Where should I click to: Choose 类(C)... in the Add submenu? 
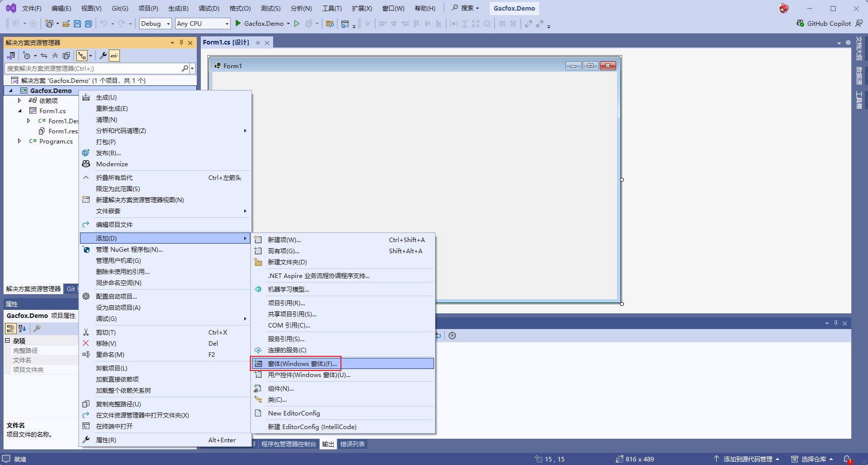(x=343, y=399)
